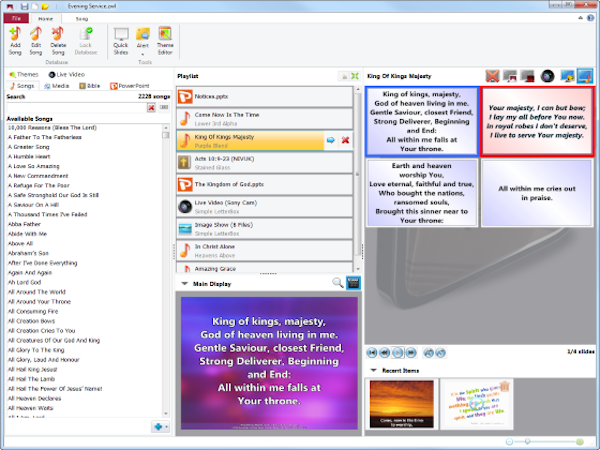The image size is (600, 450).
Task: Open the colorful Spirit text recent item
Action: coord(476,404)
